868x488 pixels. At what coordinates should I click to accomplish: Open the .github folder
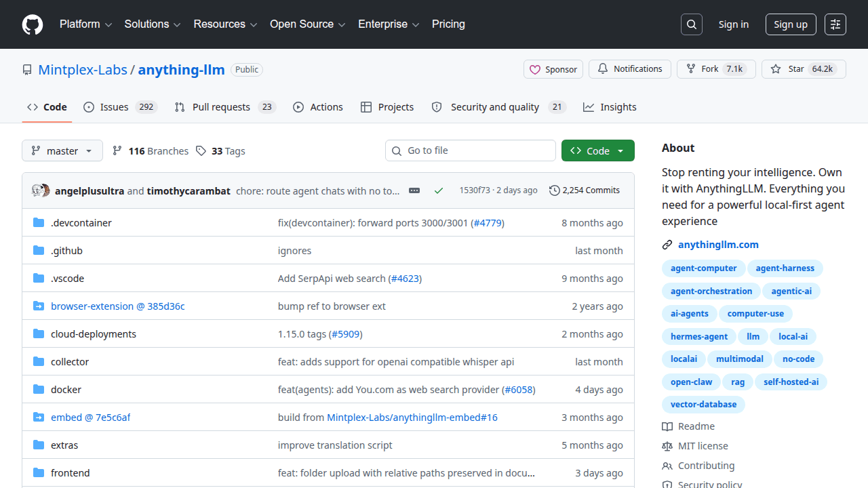pyautogui.click(x=66, y=251)
